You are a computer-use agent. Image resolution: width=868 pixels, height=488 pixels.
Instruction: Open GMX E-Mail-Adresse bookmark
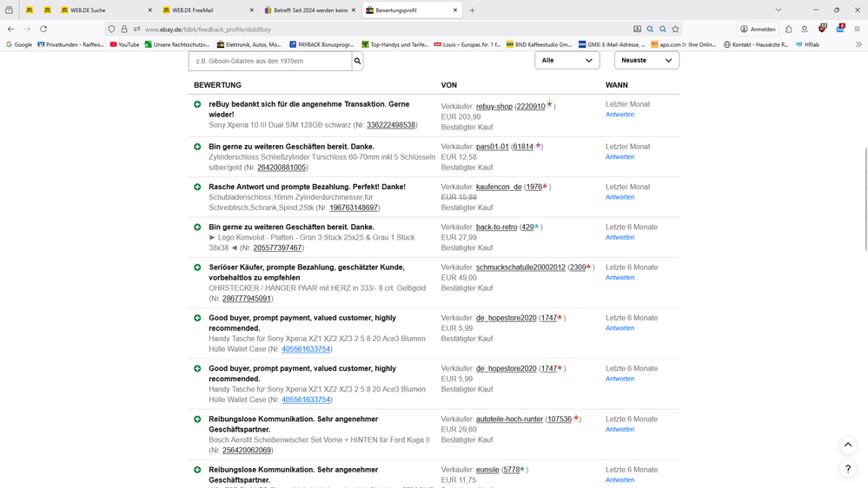612,44
